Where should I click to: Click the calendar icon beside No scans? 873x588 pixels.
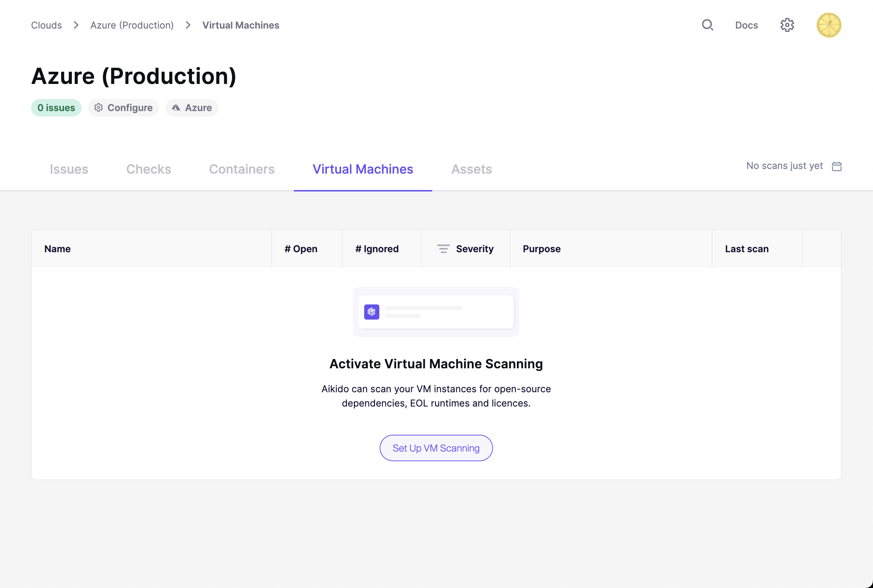tap(837, 166)
